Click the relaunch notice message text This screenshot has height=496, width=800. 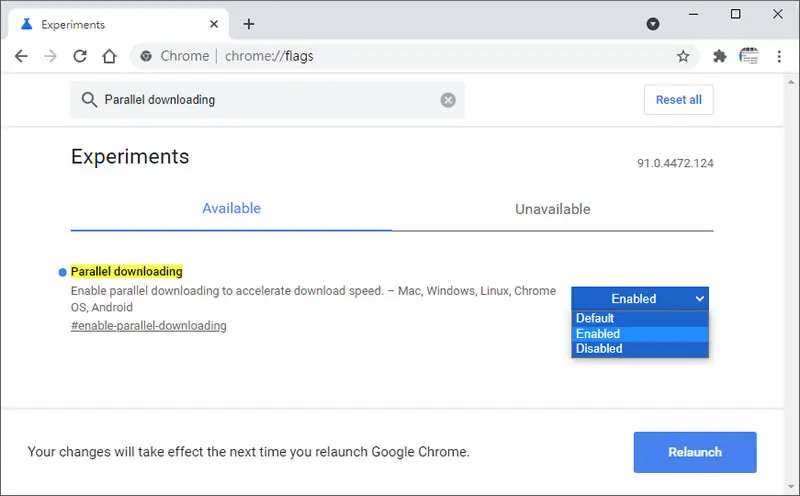248,452
